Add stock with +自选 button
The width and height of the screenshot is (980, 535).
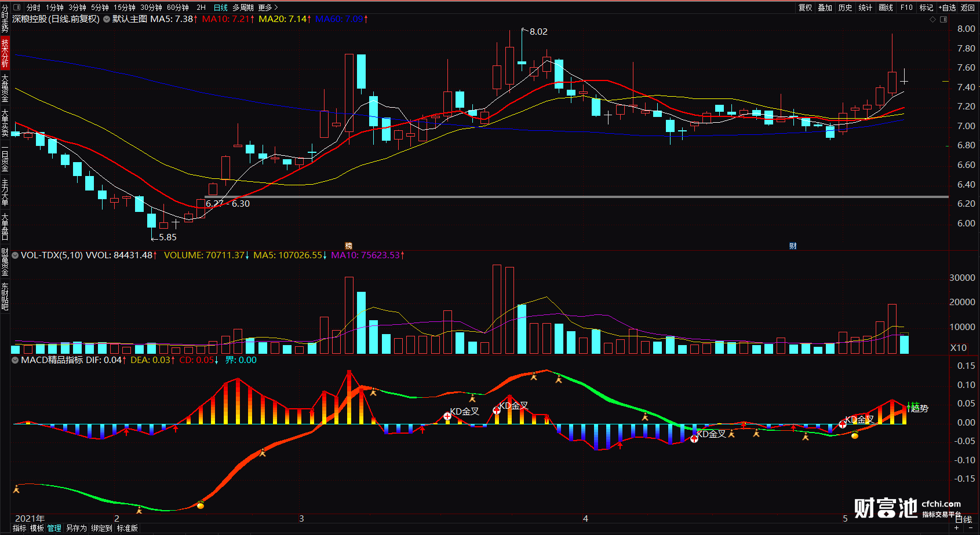point(948,8)
